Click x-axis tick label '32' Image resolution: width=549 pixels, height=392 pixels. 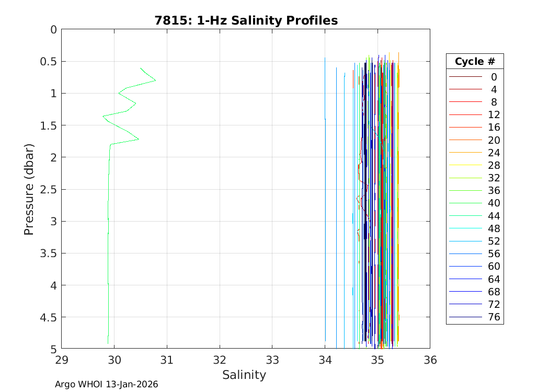point(220,360)
